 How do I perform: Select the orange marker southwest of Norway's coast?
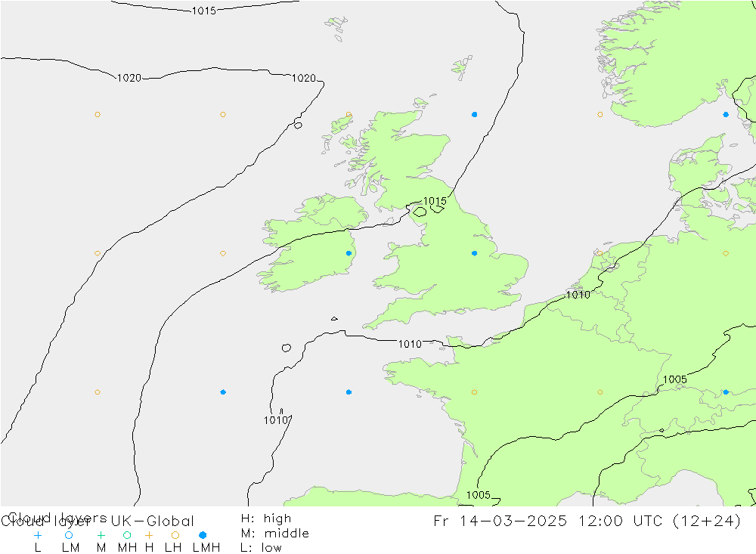click(x=600, y=114)
